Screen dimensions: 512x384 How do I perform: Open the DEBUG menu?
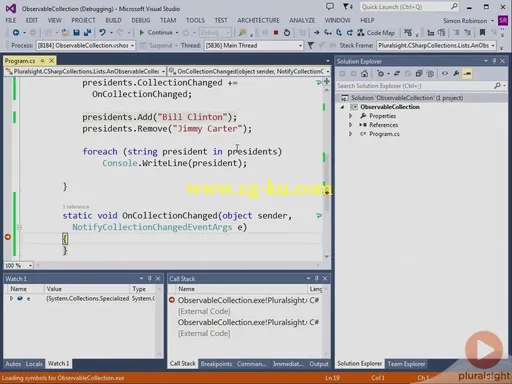(x=140, y=20)
